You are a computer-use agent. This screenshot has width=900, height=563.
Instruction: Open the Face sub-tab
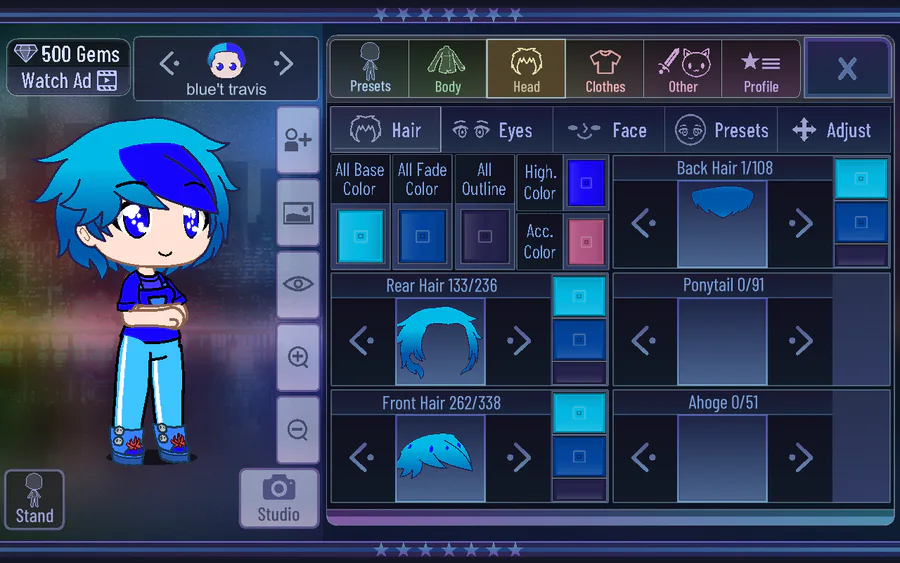(x=608, y=130)
